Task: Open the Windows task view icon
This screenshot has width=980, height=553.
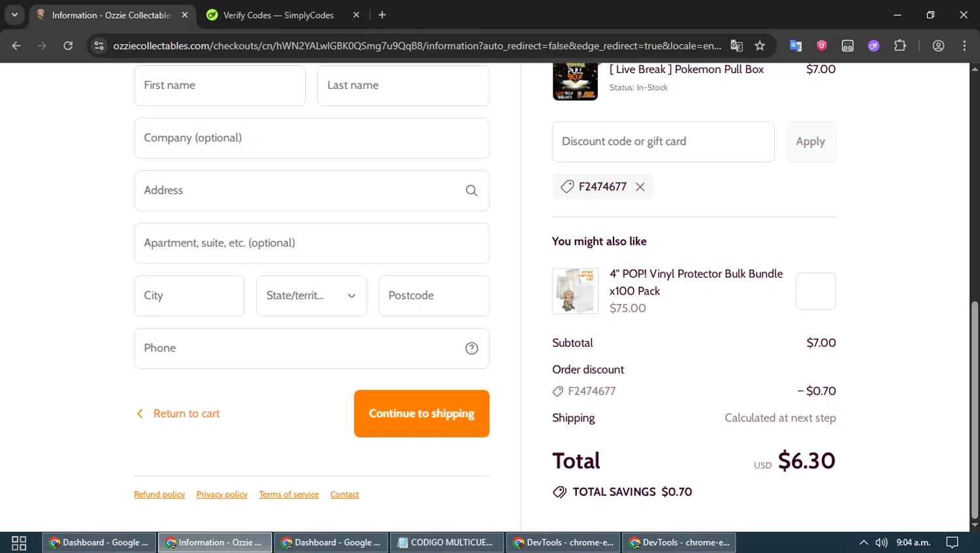Action: pos(19,543)
